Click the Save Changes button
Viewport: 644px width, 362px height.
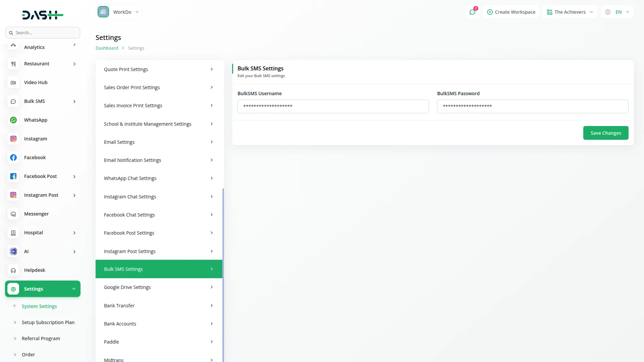click(x=605, y=133)
